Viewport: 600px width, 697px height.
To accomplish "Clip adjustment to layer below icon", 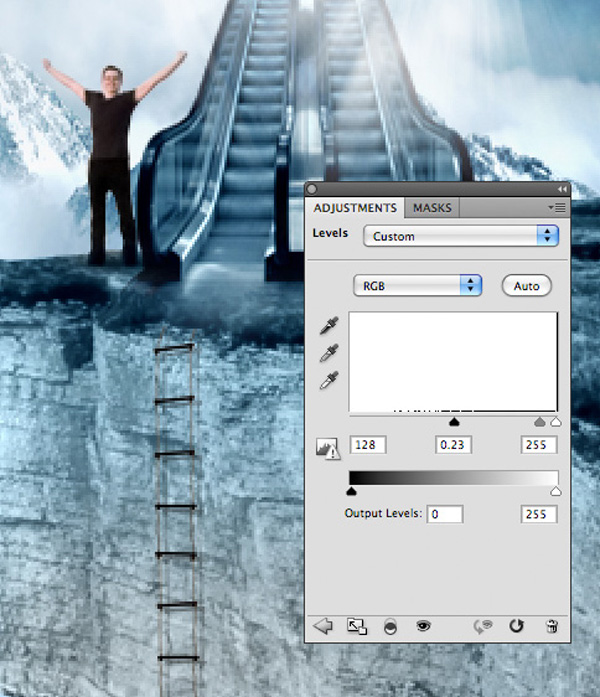I will point(390,627).
